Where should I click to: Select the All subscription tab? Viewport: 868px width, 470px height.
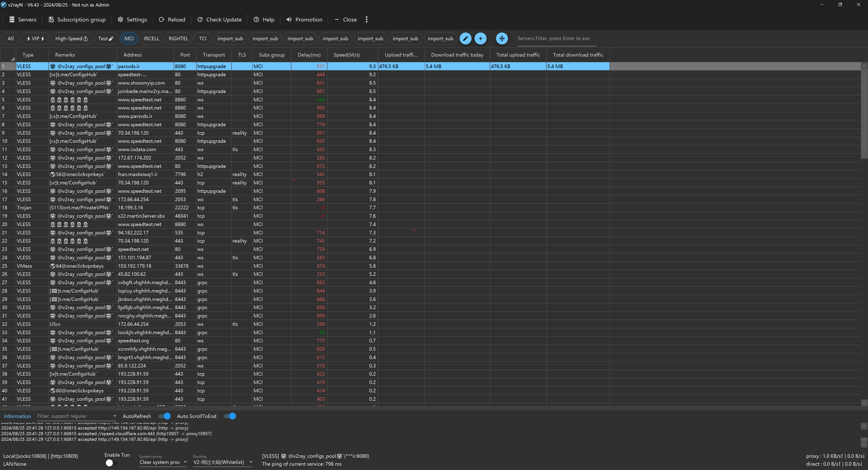11,38
